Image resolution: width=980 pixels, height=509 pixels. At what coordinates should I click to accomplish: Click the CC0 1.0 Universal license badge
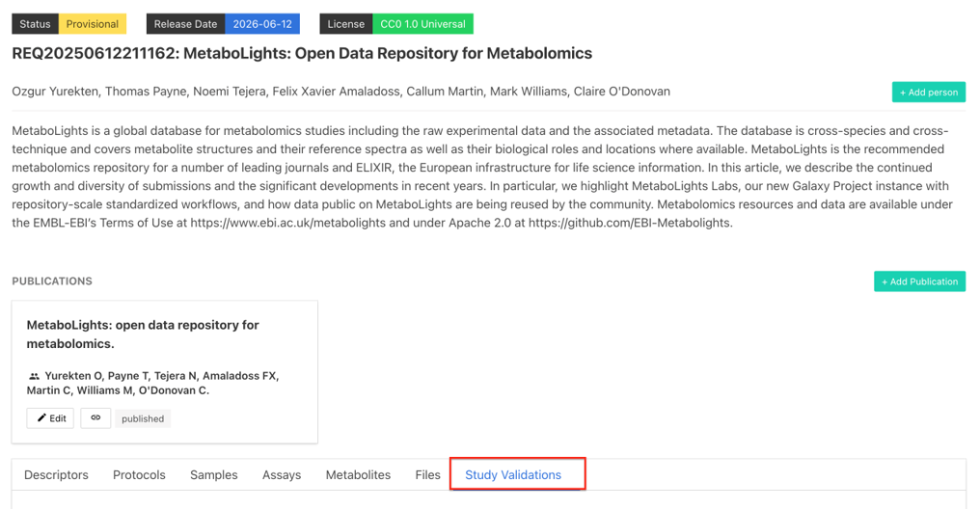point(422,24)
